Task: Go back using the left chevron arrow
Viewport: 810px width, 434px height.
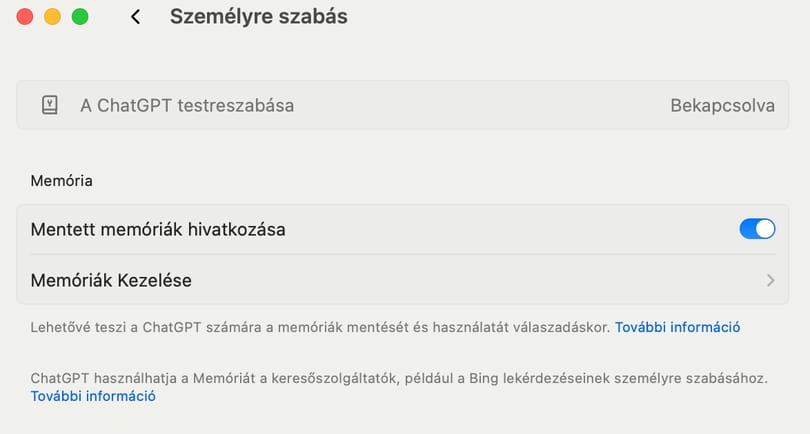Action: pyautogui.click(x=135, y=17)
